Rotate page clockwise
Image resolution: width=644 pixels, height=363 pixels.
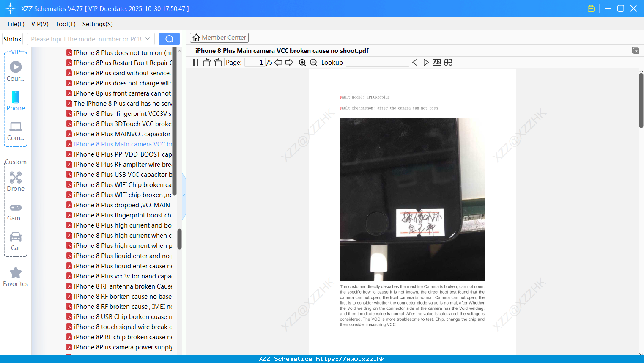218,63
